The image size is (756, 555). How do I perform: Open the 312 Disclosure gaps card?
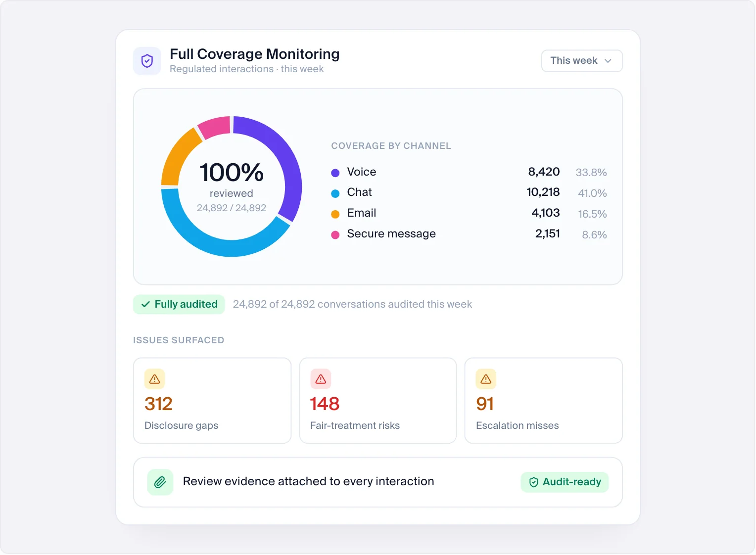(212, 401)
